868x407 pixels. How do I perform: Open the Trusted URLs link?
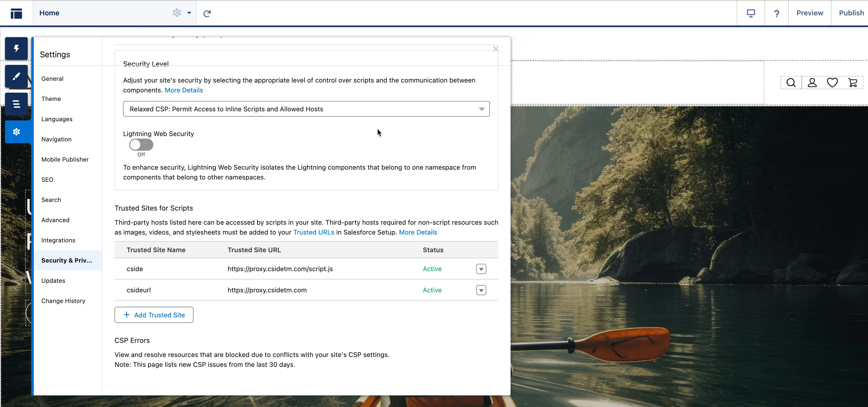pos(313,232)
